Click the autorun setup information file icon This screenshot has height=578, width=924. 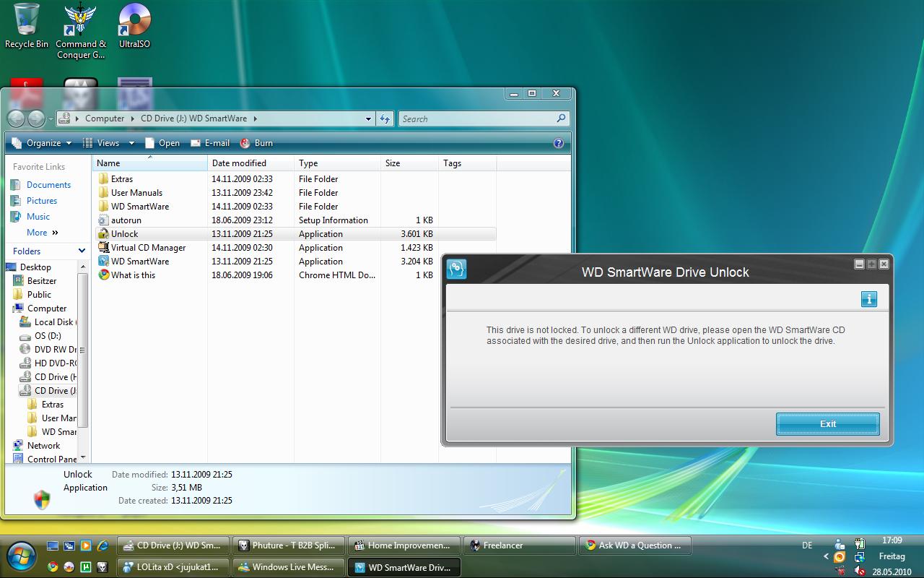pos(103,220)
